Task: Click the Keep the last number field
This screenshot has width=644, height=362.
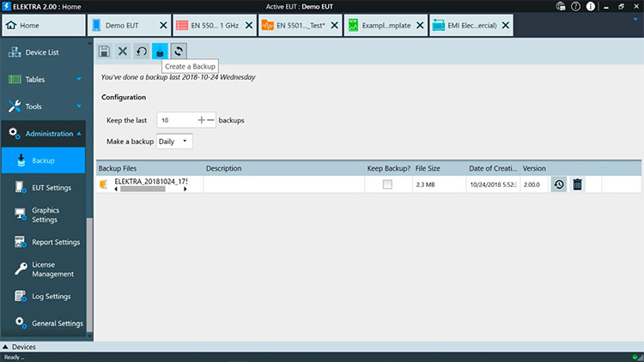Action: point(176,121)
